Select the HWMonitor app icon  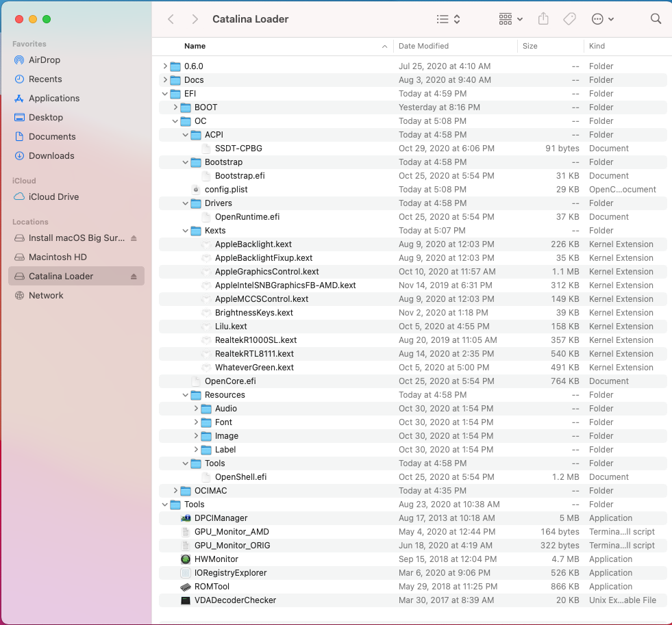186,559
